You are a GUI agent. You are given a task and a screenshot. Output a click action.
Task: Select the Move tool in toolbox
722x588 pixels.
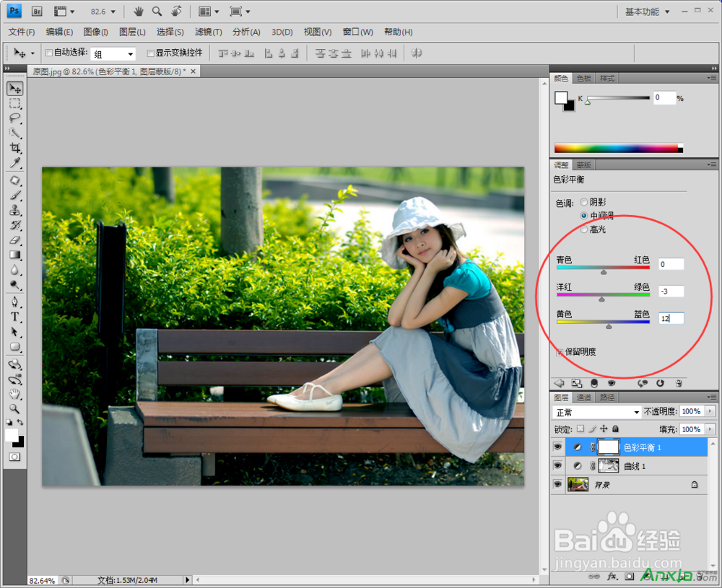[14, 88]
